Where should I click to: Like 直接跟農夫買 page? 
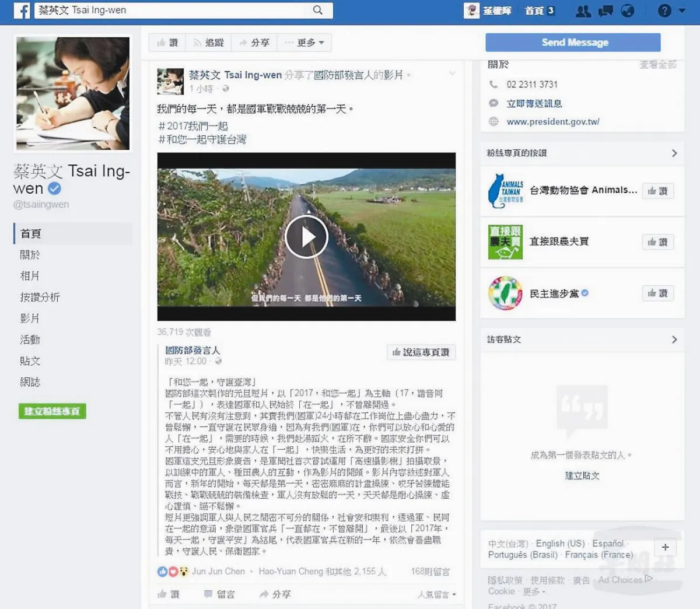coord(658,242)
